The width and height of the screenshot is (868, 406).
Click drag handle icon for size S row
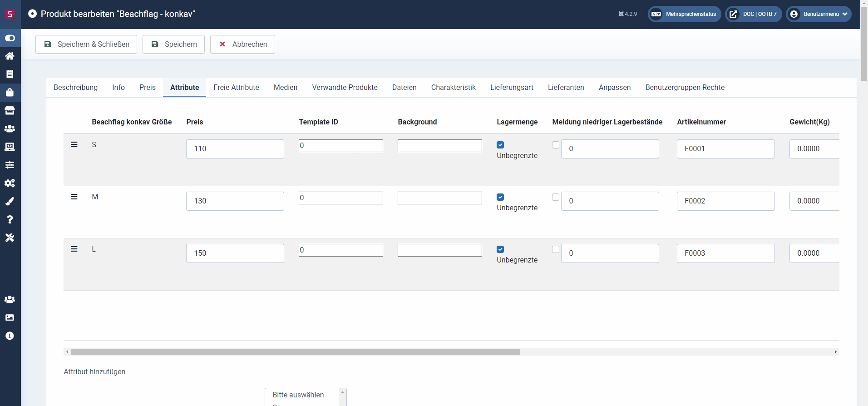click(x=74, y=144)
